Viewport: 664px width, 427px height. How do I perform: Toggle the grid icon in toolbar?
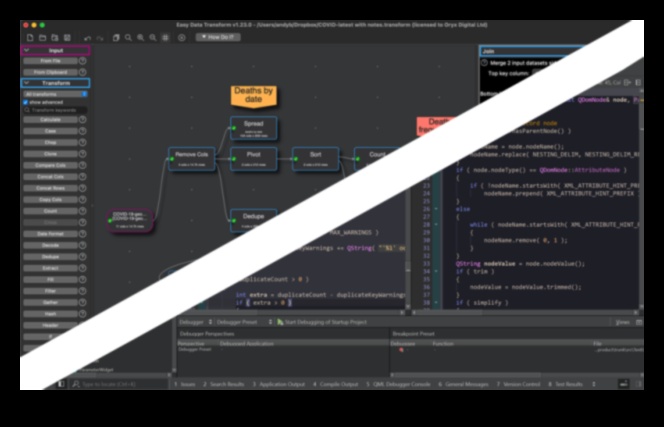[164, 37]
